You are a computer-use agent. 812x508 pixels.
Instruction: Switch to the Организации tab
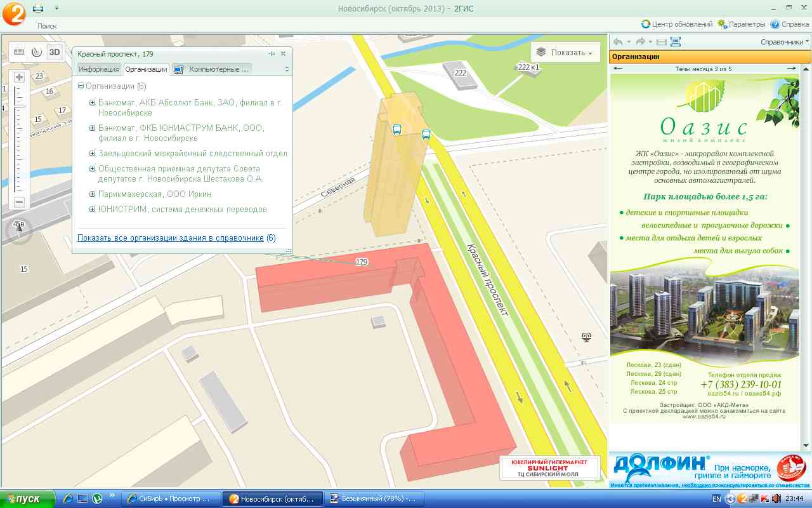coord(146,69)
